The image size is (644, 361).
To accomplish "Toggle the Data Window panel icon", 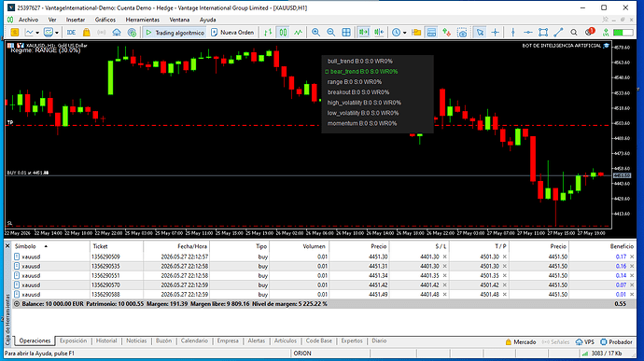I will (431, 32).
